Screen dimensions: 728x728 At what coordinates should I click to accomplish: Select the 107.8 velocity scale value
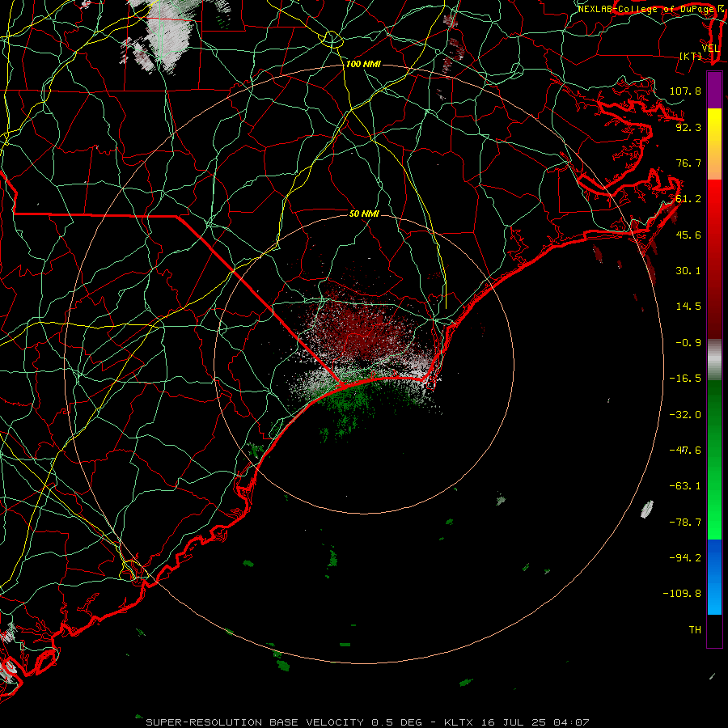685,91
